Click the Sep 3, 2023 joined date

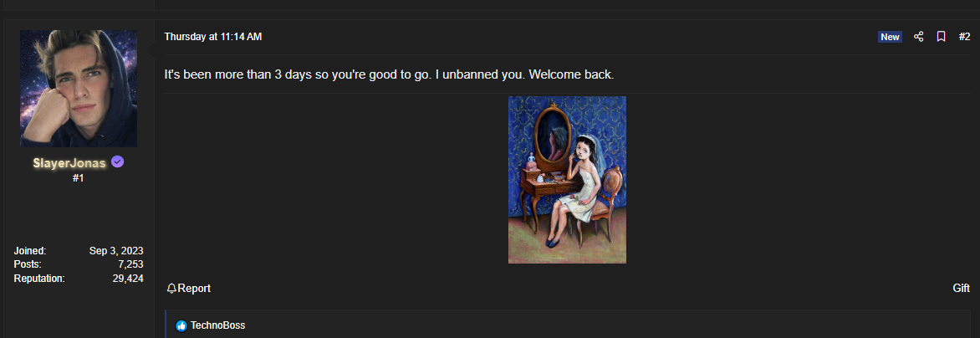point(116,250)
